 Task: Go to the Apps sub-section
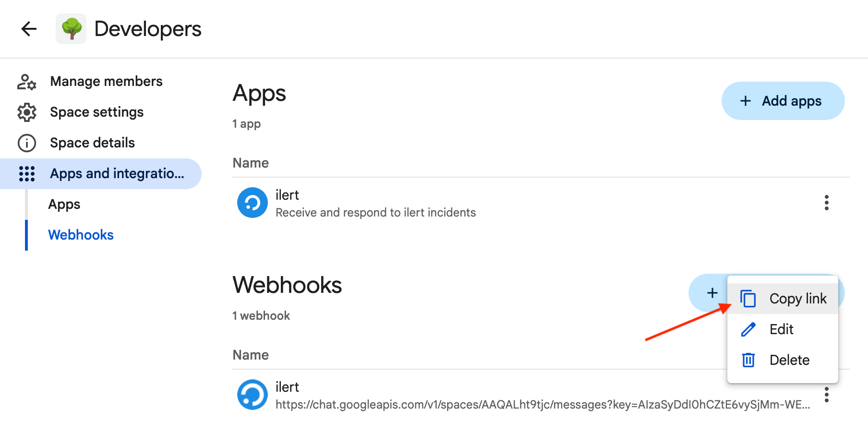(64, 205)
